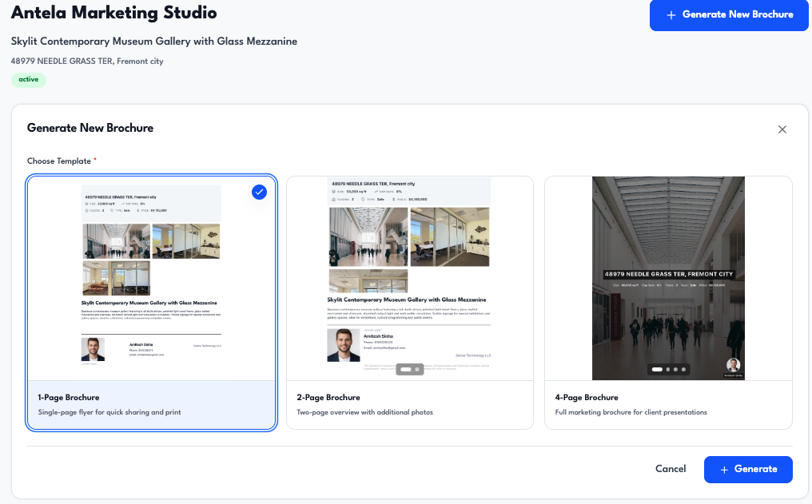Click the agent photo in the 2-Page preview
Image resolution: width=812 pixels, height=504 pixels.
point(344,346)
